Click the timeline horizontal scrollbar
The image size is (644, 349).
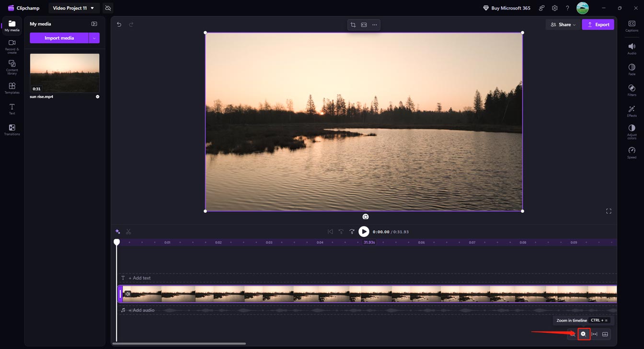[179, 344]
